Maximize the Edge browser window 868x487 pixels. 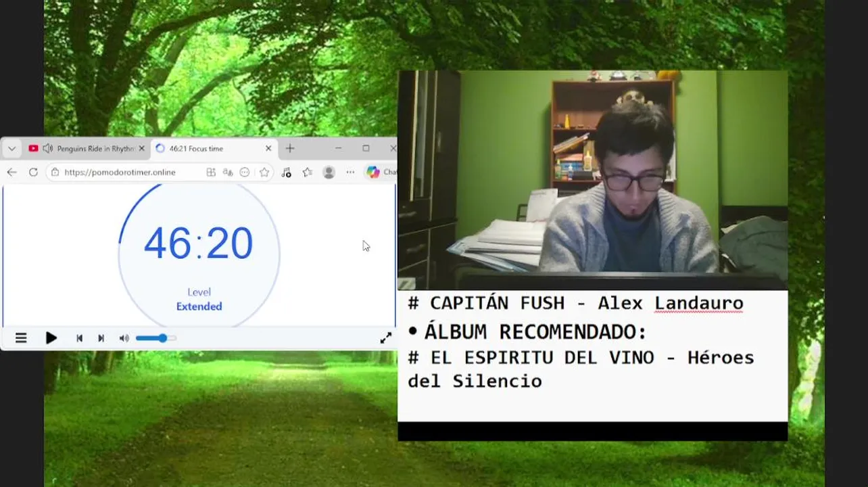coord(366,149)
